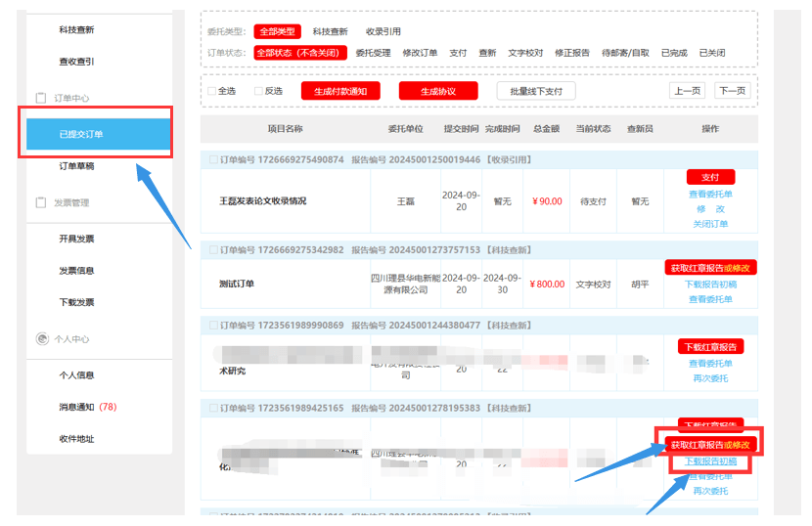Go to next page with 下一页

tap(732, 91)
